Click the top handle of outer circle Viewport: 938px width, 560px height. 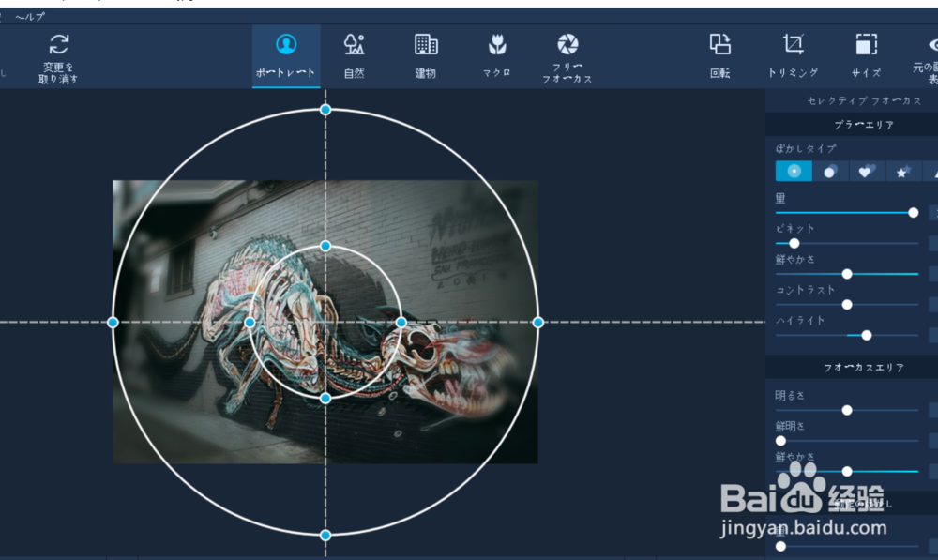(325, 110)
